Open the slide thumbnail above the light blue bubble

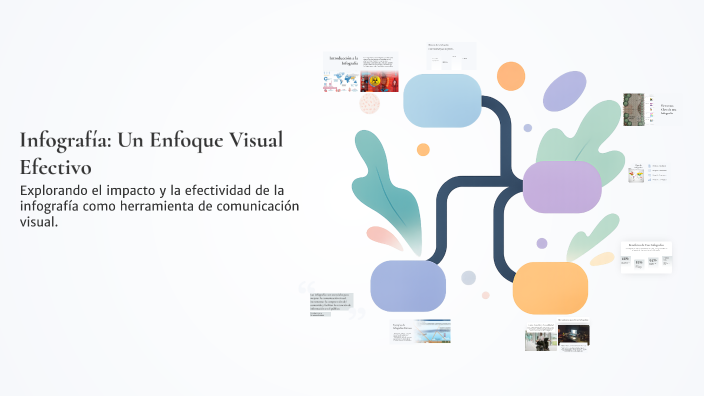(x=451, y=56)
